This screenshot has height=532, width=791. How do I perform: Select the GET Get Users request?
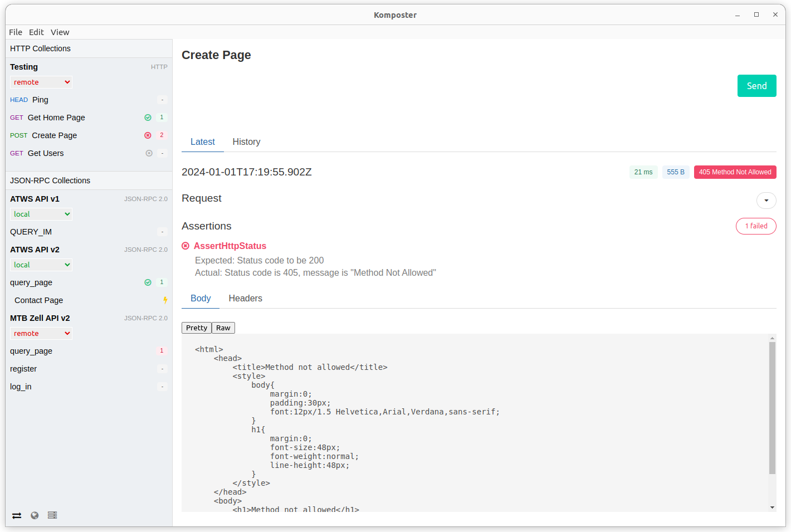(x=89, y=153)
